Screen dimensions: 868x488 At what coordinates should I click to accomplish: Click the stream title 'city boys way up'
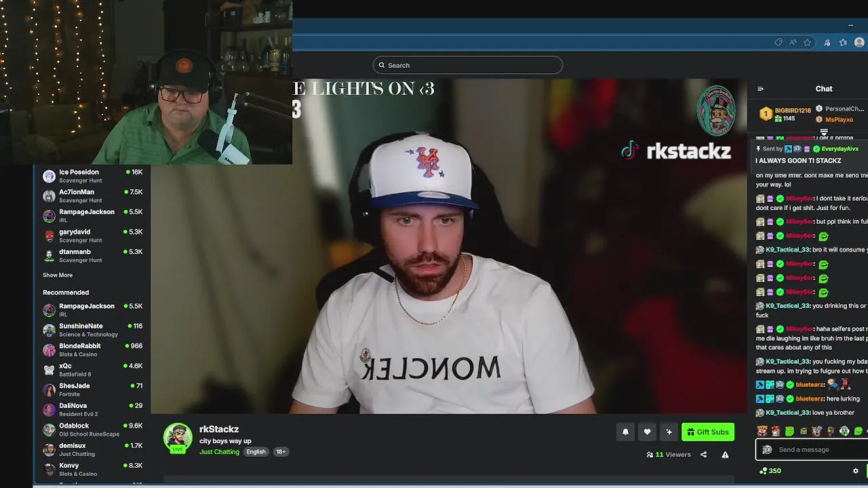(x=225, y=441)
